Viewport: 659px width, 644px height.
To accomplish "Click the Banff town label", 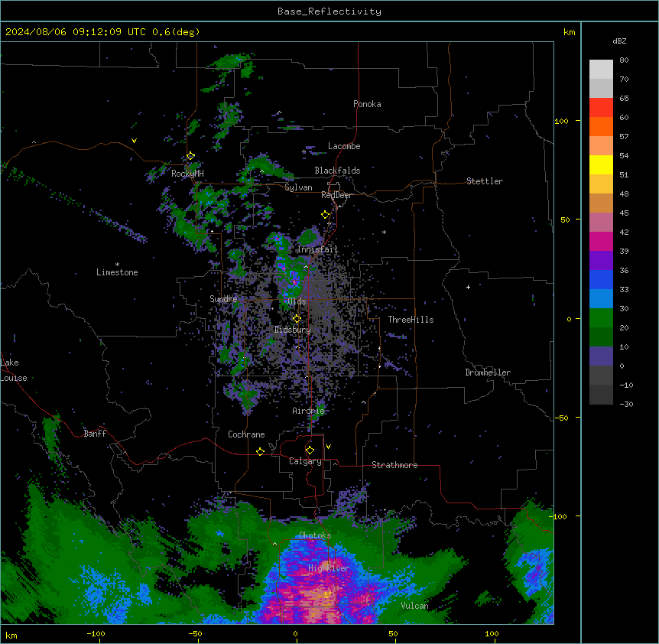I will (95, 433).
